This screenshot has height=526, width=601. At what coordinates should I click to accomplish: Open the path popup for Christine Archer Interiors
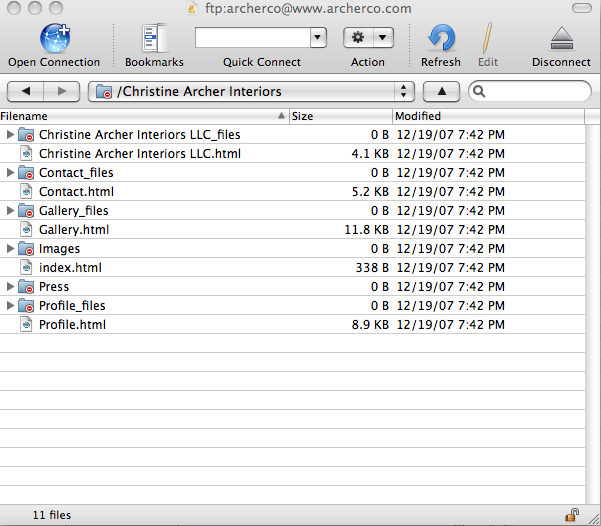(x=251, y=91)
